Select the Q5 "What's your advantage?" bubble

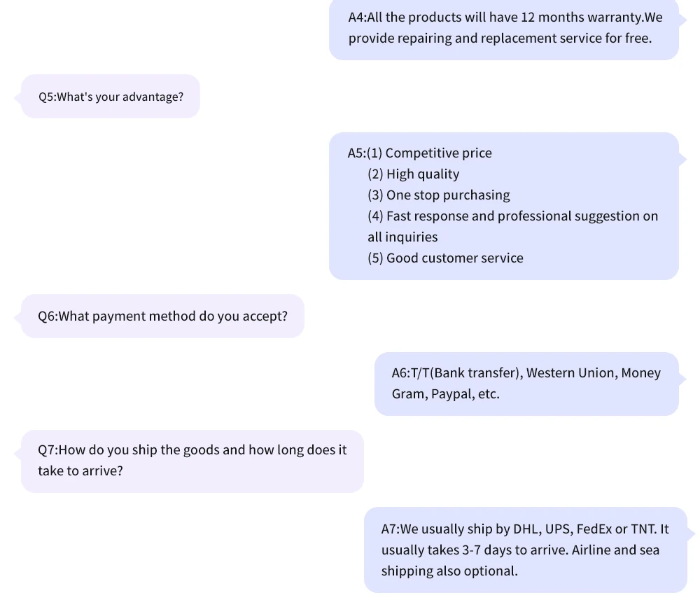(111, 97)
